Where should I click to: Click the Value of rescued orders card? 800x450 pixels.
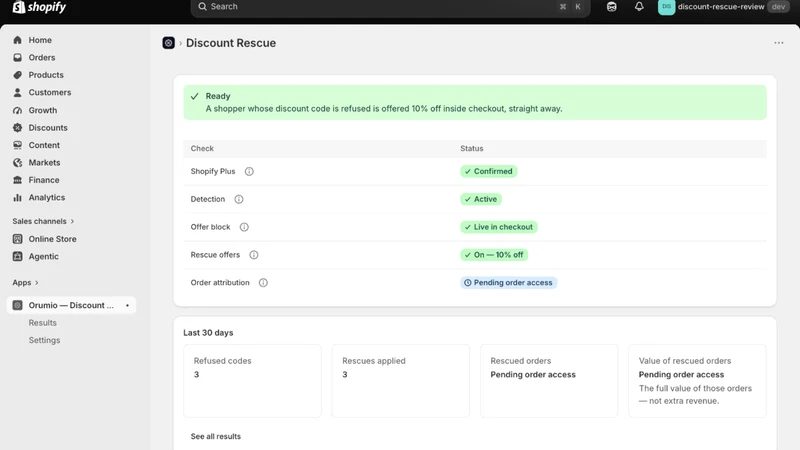[x=697, y=381]
